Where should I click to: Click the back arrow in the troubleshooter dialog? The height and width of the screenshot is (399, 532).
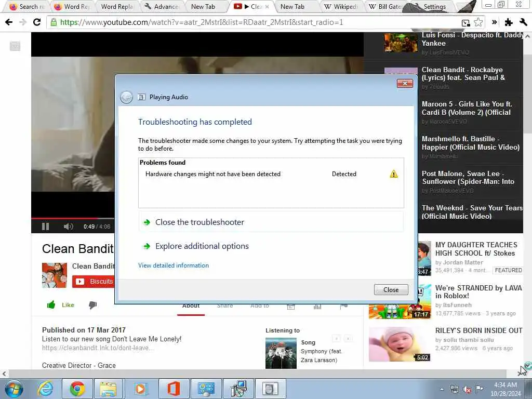click(x=126, y=97)
